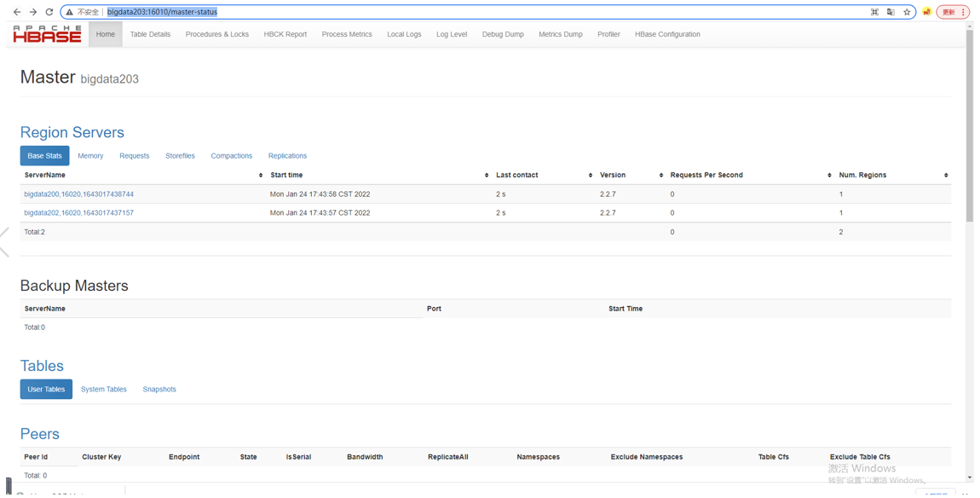Viewport: 980px width, 498px height.
Task: Open the Table Details page
Action: tap(150, 34)
